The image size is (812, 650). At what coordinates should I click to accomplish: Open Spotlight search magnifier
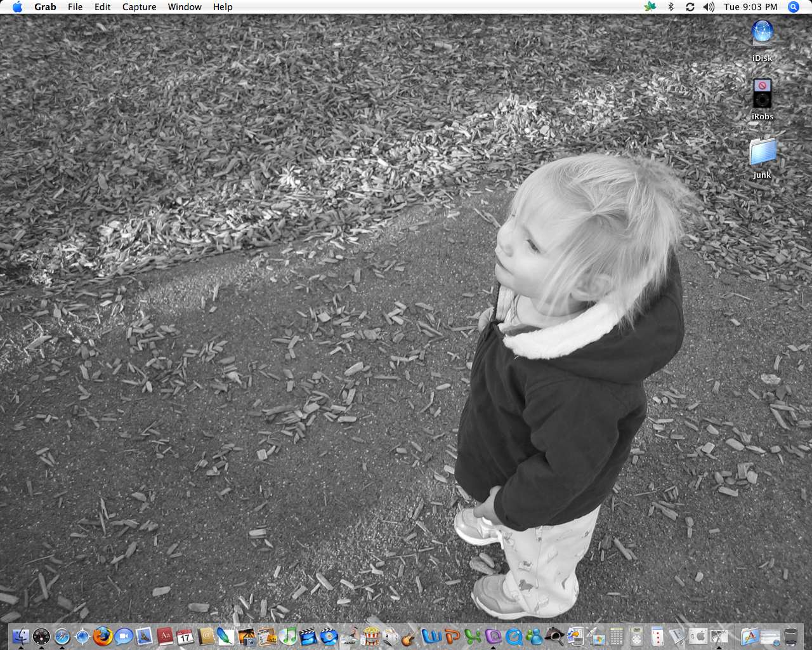tap(794, 7)
